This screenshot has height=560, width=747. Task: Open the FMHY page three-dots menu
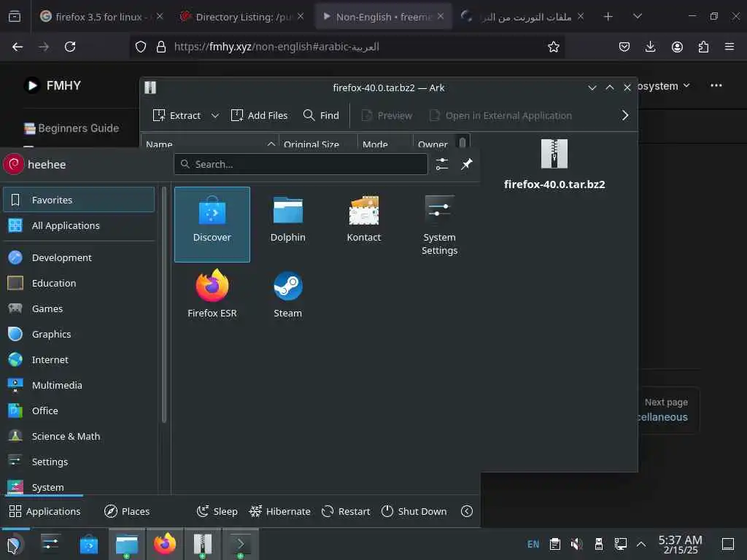(x=716, y=86)
